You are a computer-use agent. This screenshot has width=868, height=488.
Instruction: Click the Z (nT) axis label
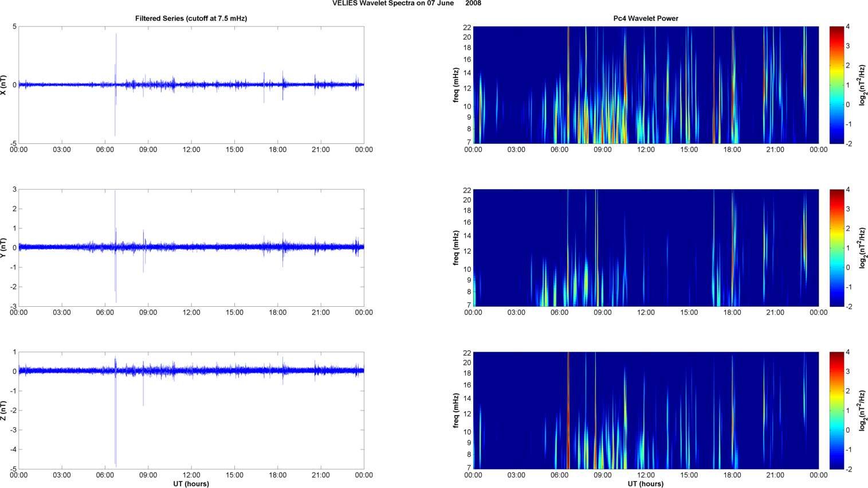(4, 411)
